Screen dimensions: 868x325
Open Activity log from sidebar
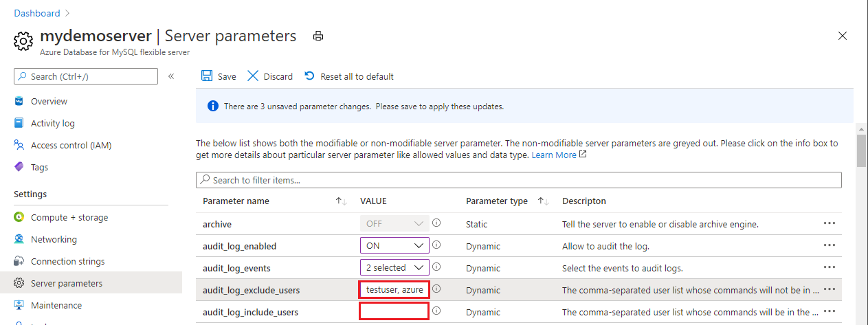[53, 123]
